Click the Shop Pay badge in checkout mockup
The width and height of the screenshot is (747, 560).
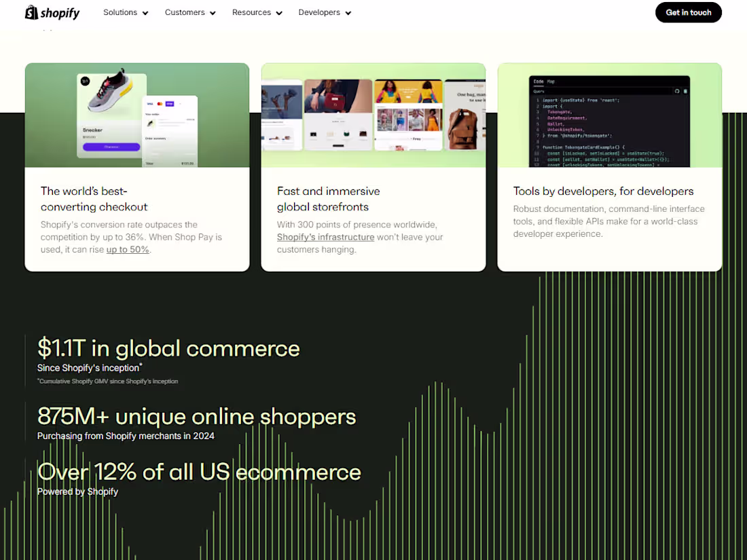[170, 103]
